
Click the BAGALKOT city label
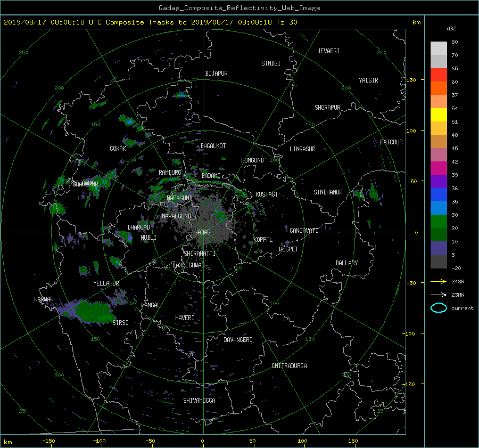point(213,146)
